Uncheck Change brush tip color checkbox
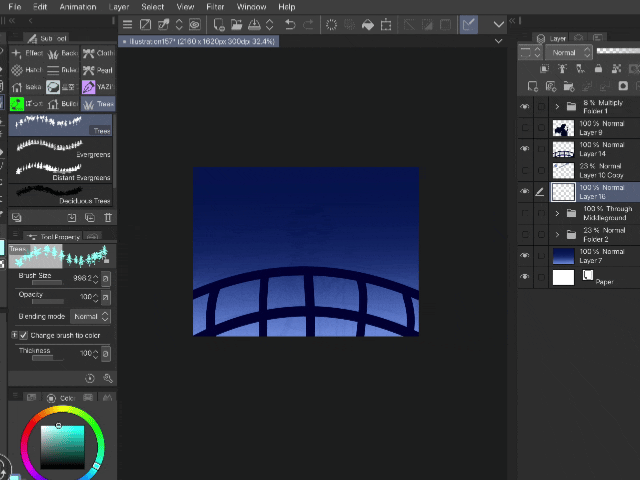 tap(24, 335)
